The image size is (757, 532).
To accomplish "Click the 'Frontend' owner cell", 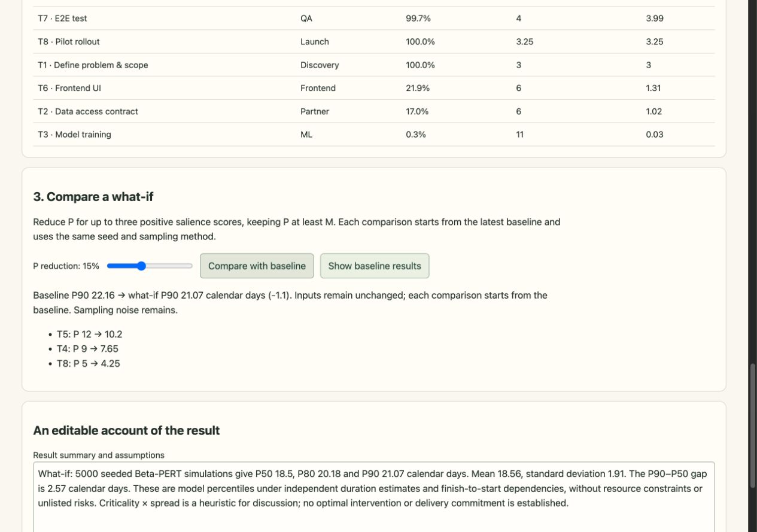I will pyautogui.click(x=318, y=88).
